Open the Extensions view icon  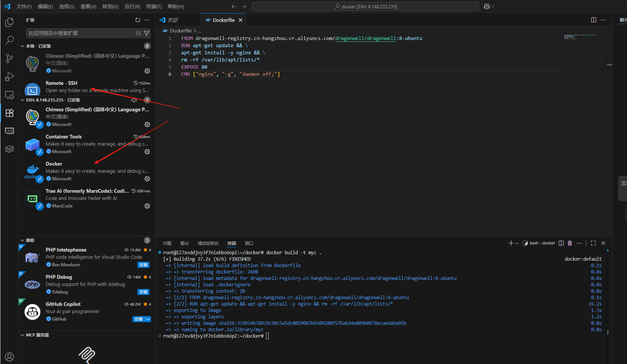[9, 113]
